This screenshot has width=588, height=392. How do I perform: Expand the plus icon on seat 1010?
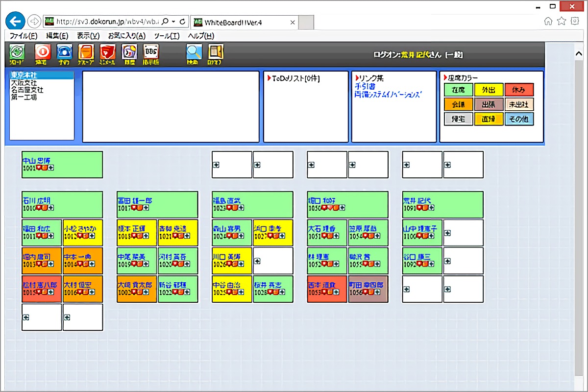tap(50, 208)
